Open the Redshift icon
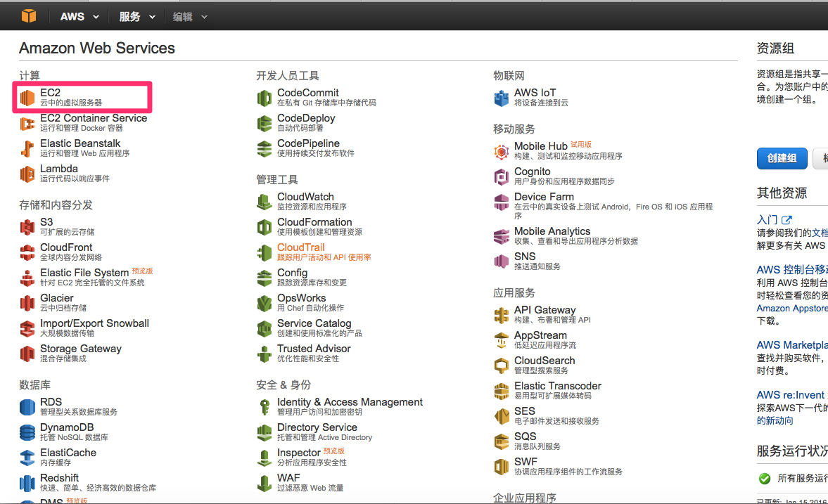Image resolution: width=828 pixels, height=504 pixels. pos(27,483)
